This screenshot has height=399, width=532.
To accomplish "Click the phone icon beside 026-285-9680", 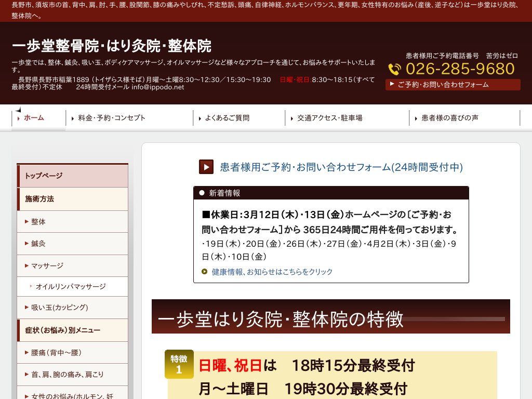I will pos(395,69).
